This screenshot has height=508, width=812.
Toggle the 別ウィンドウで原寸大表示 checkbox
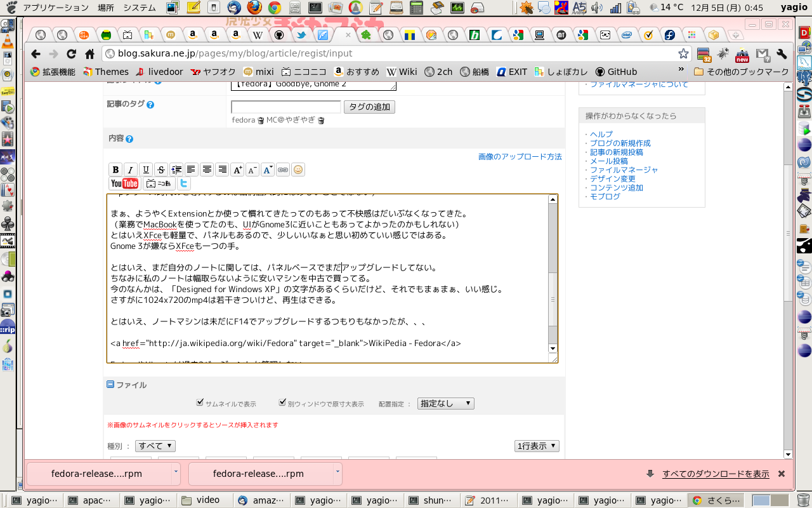coord(283,403)
